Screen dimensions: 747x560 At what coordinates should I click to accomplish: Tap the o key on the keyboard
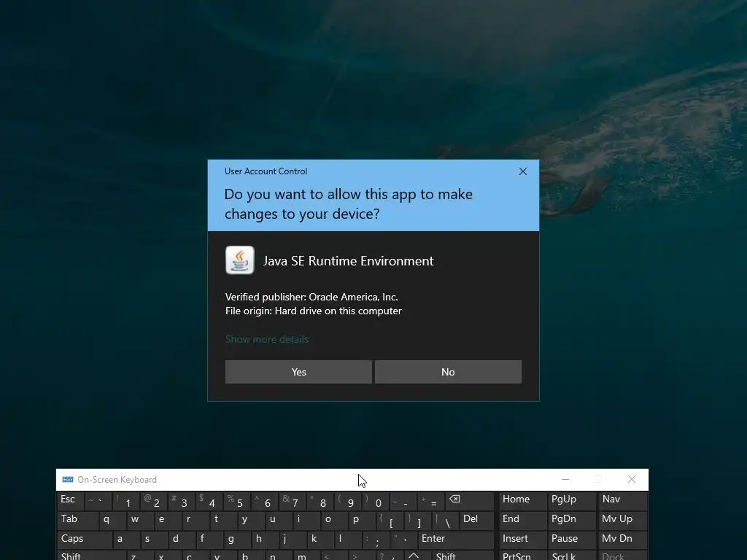point(334,520)
